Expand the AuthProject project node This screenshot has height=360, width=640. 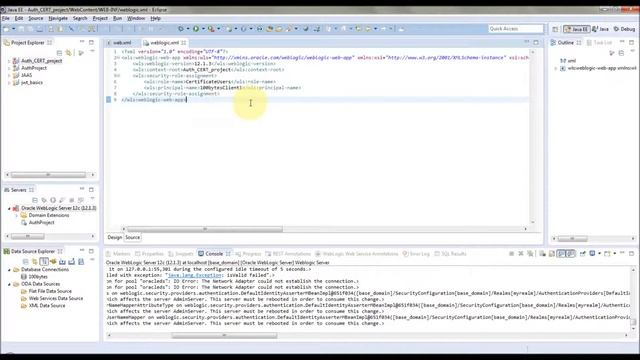9,68
